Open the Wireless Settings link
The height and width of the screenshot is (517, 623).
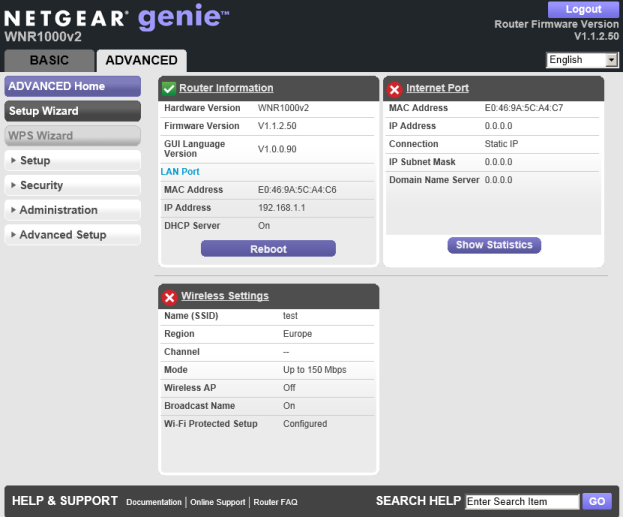pos(225,296)
